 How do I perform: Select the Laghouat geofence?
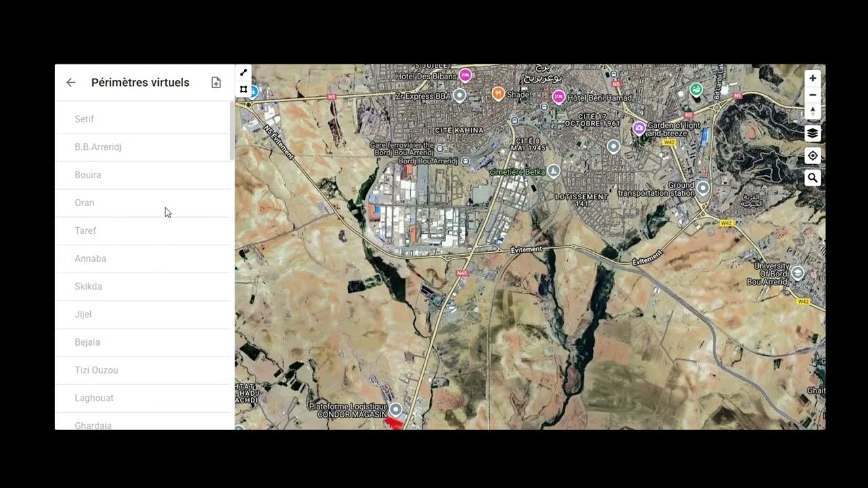coord(142,398)
